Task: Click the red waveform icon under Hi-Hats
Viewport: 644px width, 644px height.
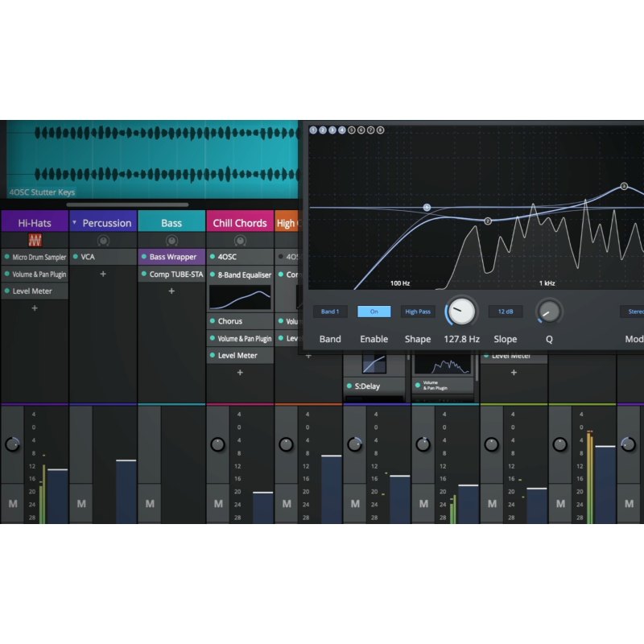Action: tap(35, 240)
